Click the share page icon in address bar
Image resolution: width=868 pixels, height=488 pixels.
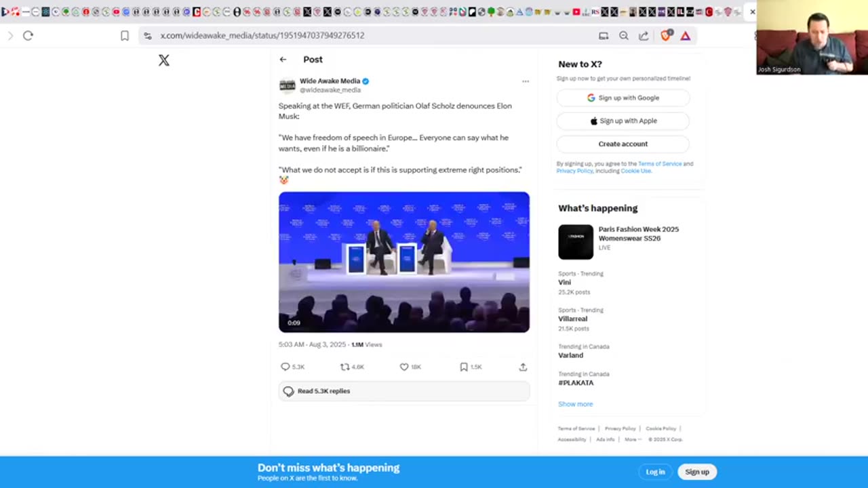point(644,35)
